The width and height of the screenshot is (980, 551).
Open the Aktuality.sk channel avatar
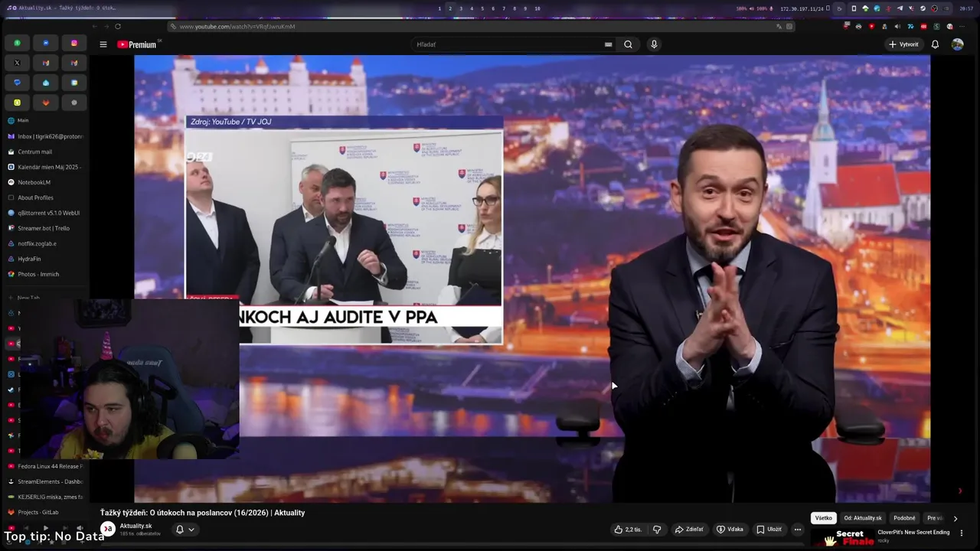click(108, 529)
